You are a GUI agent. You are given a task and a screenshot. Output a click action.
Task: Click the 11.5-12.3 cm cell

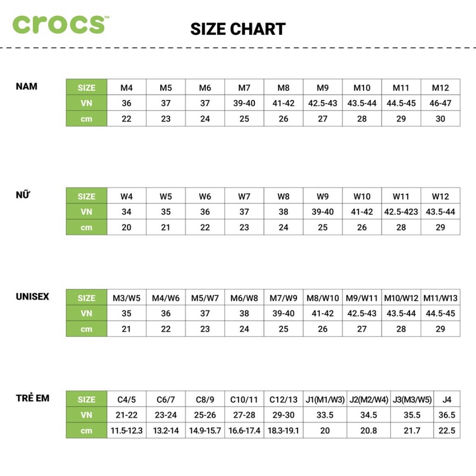point(126,431)
